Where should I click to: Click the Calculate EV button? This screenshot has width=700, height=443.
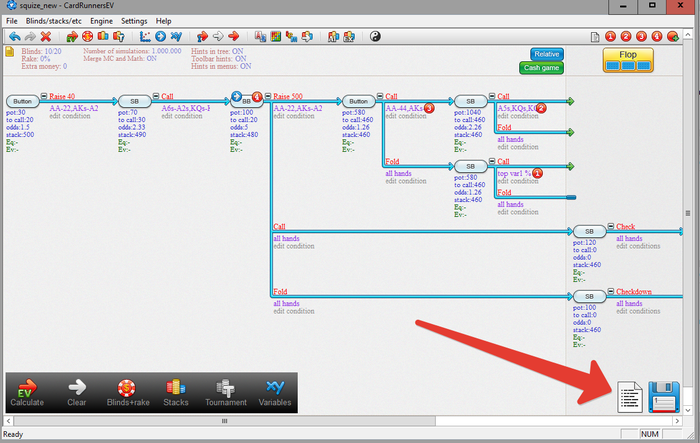[x=27, y=393]
